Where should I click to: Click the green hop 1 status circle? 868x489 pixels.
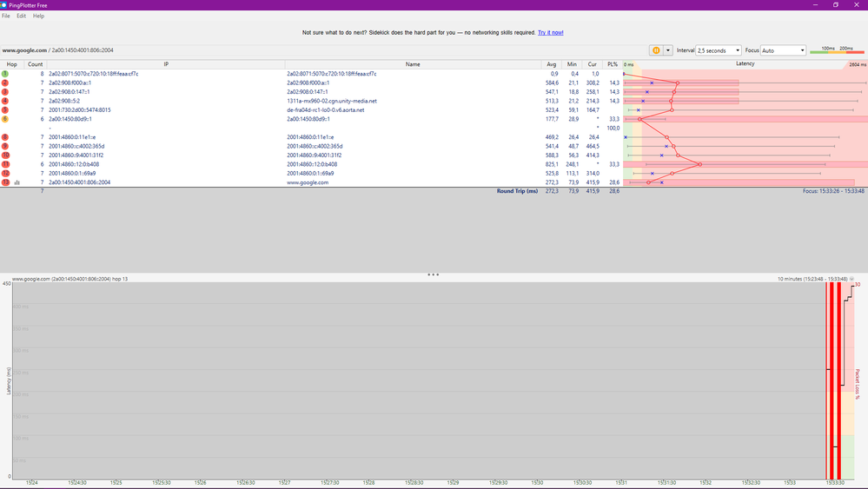(x=5, y=74)
